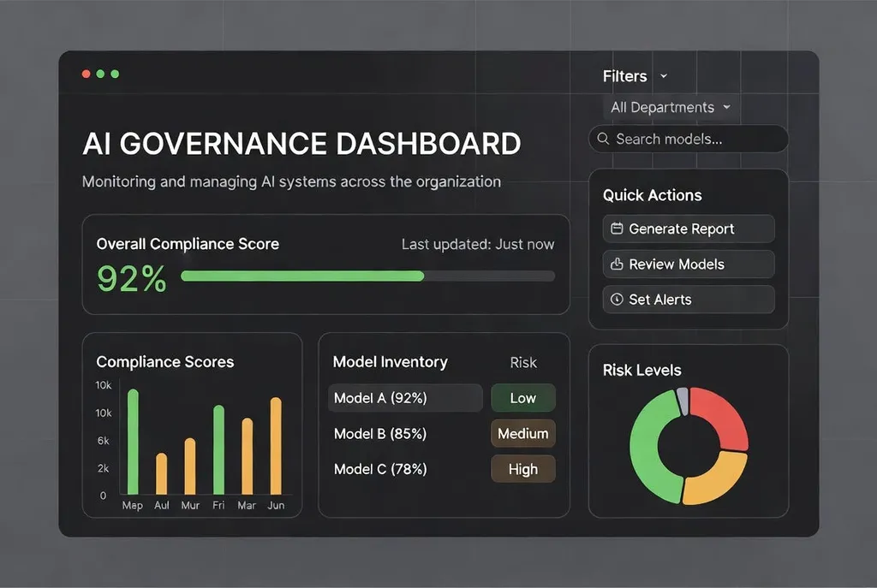
Task: Click the Overall Compliance Score progress bar
Action: coord(368,276)
